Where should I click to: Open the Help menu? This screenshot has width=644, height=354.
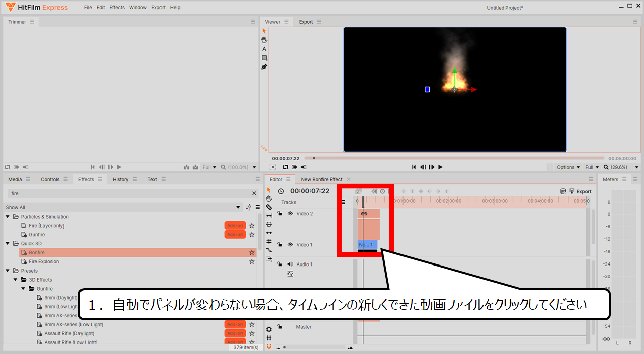pos(175,8)
